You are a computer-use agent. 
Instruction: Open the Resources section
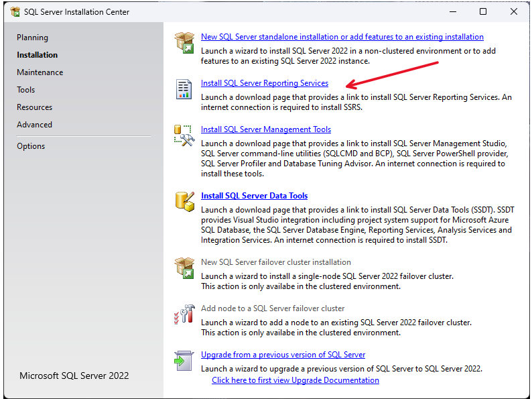35,107
